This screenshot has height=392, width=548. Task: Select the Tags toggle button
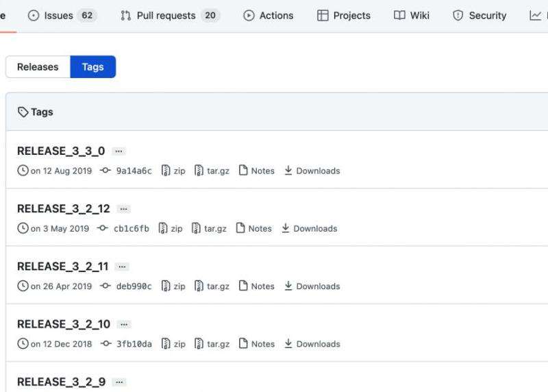[92, 67]
